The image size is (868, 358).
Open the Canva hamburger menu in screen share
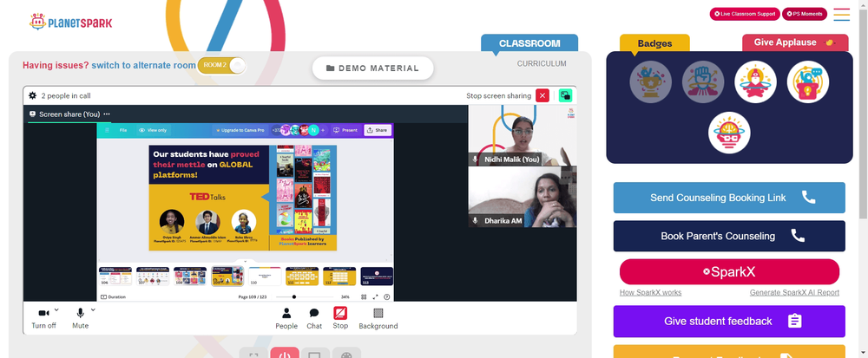[108, 130]
